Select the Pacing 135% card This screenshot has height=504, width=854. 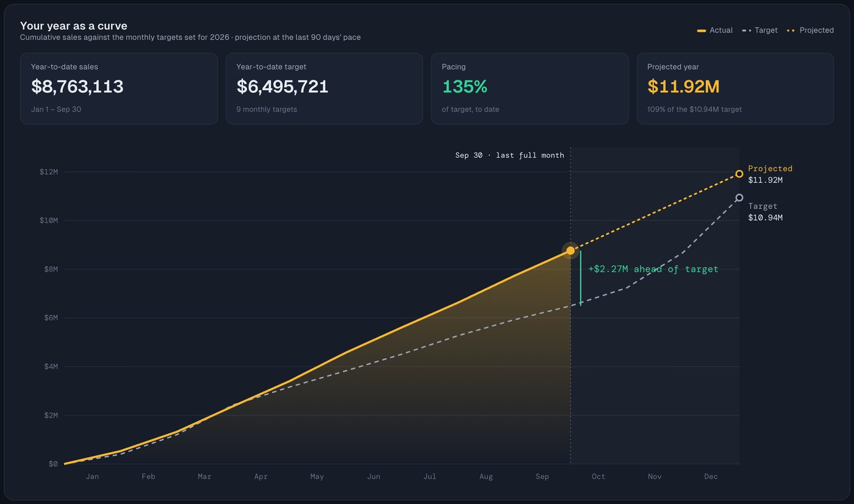(x=529, y=88)
